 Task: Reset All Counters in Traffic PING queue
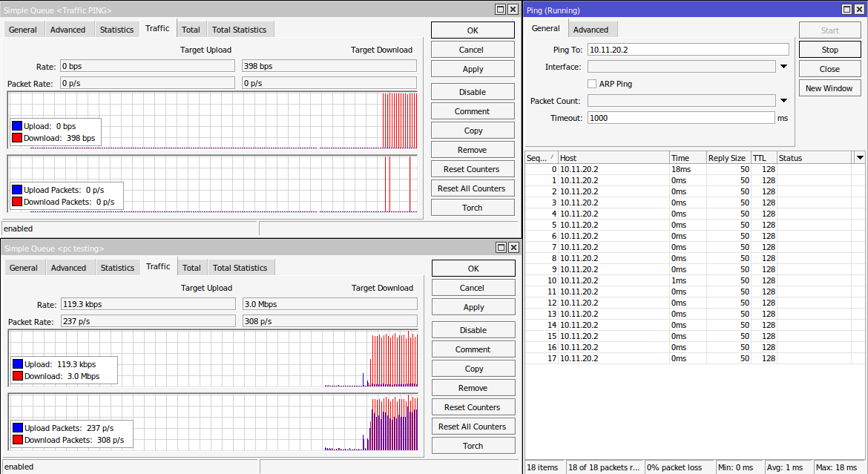(473, 188)
